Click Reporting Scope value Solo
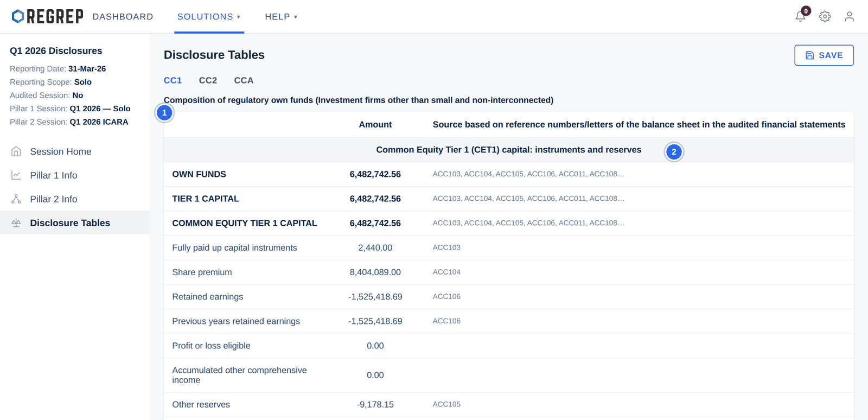Screen dimensions: 868x420 coord(83,82)
